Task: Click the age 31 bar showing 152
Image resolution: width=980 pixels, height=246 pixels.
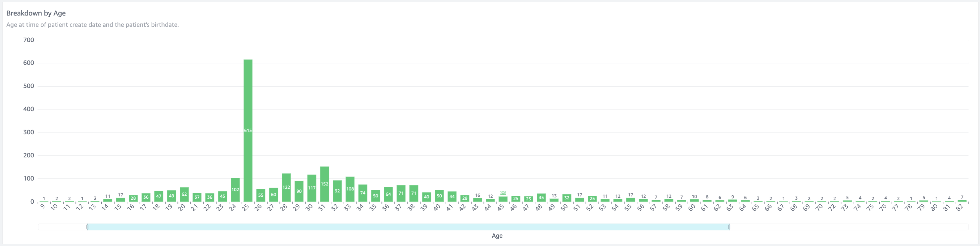Action: [324, 184]
